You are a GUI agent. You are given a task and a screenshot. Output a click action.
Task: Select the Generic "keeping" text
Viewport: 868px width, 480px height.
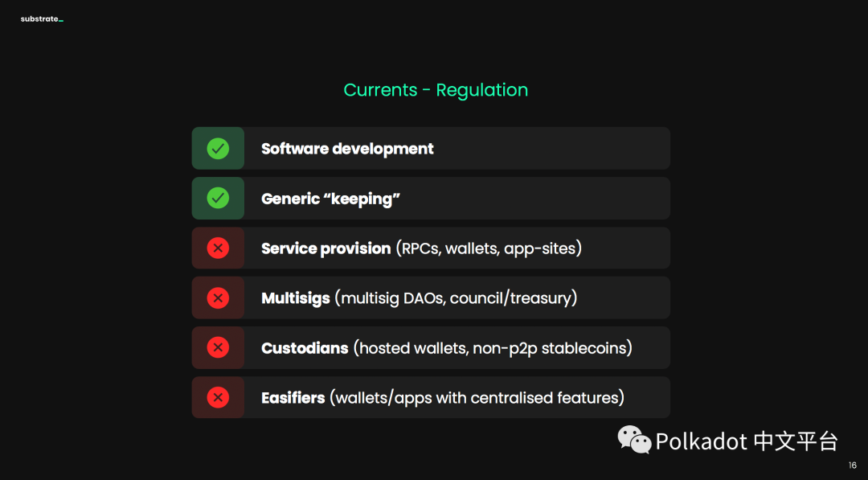[330, 199]
